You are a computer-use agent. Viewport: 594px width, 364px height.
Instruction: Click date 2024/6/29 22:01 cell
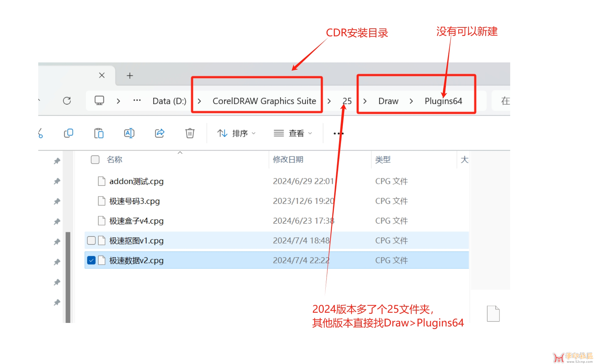tap(303, 181)
